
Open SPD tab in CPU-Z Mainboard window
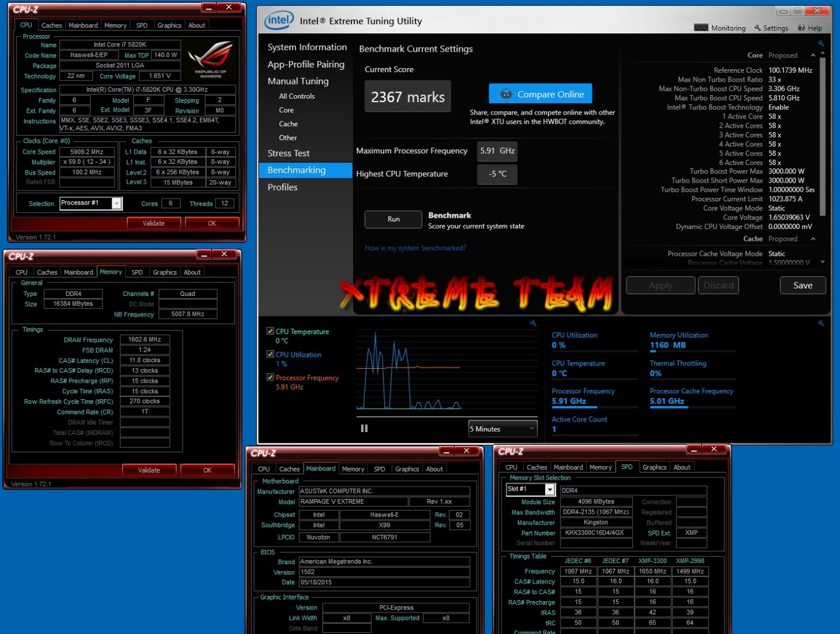(x=379, y=469)
